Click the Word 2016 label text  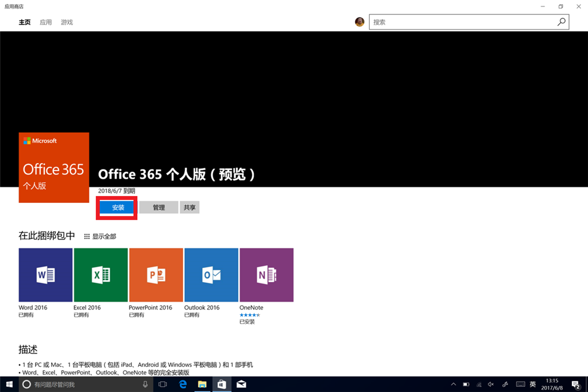pyautogui.click(x=33, y=308)
